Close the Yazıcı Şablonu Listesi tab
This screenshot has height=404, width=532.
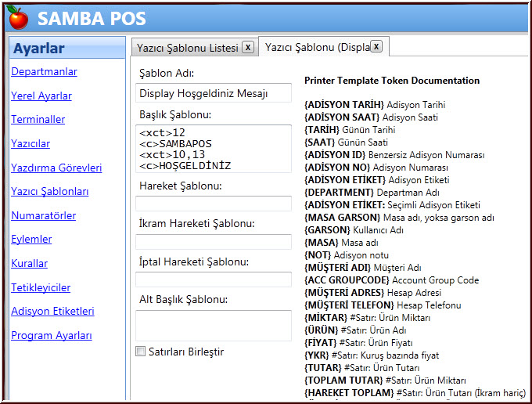tap(247, 47)
